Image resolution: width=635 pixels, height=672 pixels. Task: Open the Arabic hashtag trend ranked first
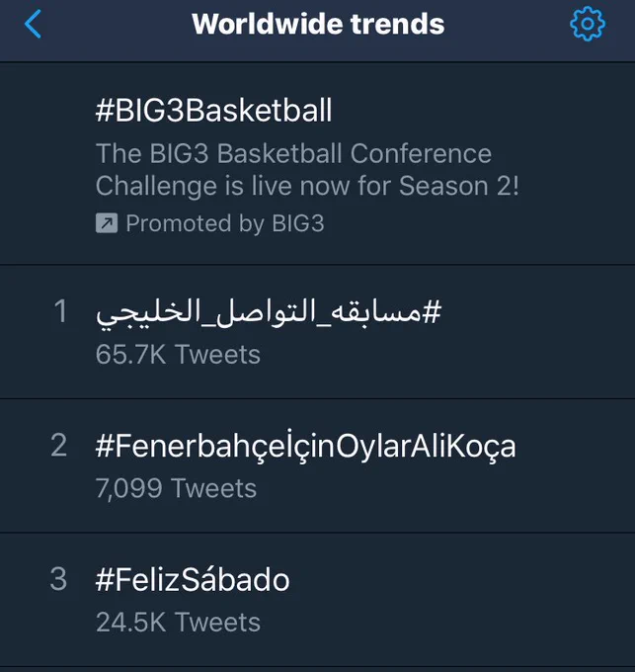tap(269, 312)
